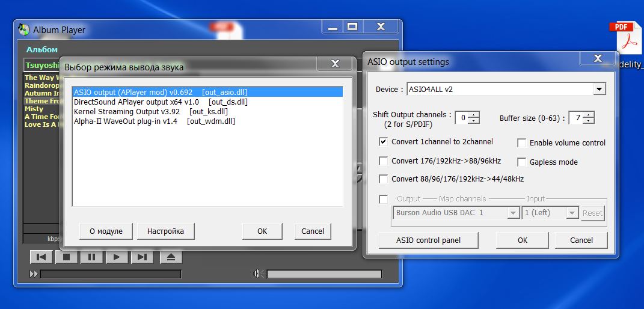Pause playback in Album Player
Image resolution: width=644 pixels, height=309 pixels.
91,257
